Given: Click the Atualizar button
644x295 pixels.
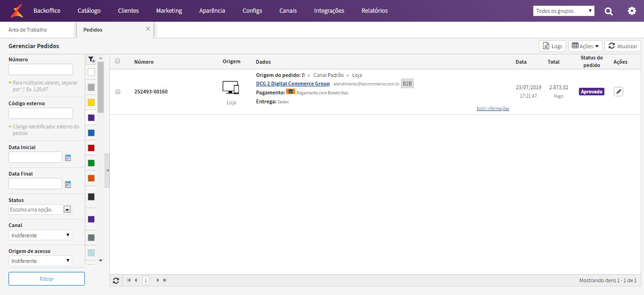Looking at the screenshot, I should point(623,46).
